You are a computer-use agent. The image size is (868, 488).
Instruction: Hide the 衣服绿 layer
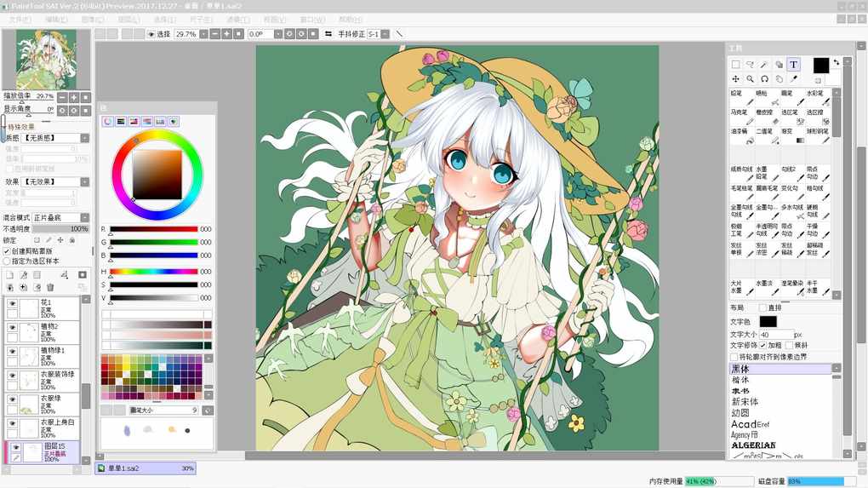12,399
